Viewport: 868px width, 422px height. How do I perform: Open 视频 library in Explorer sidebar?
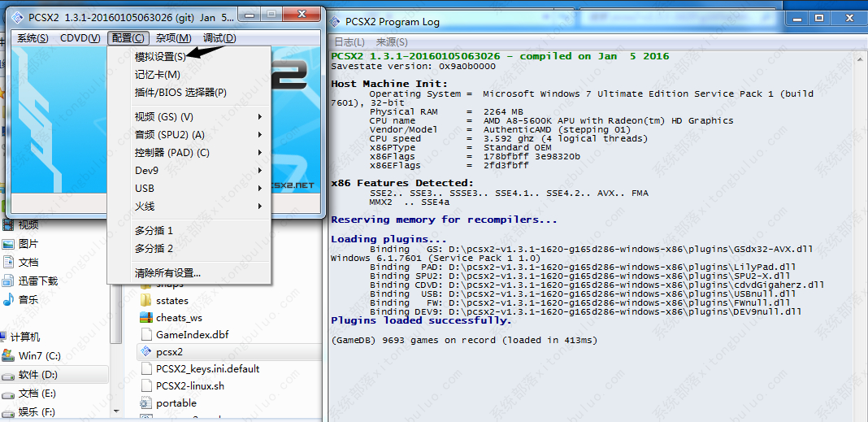pyautogui.click(x=28, y=225)
